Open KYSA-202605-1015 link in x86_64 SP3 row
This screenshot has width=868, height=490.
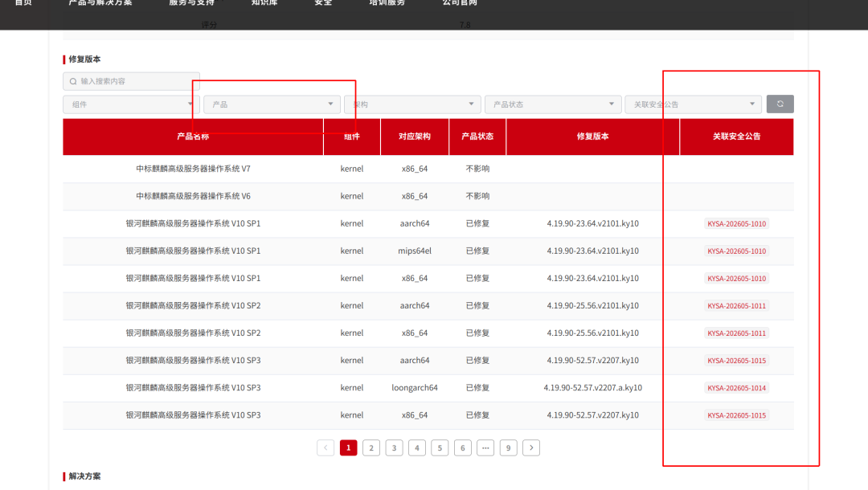pos(736,415)
